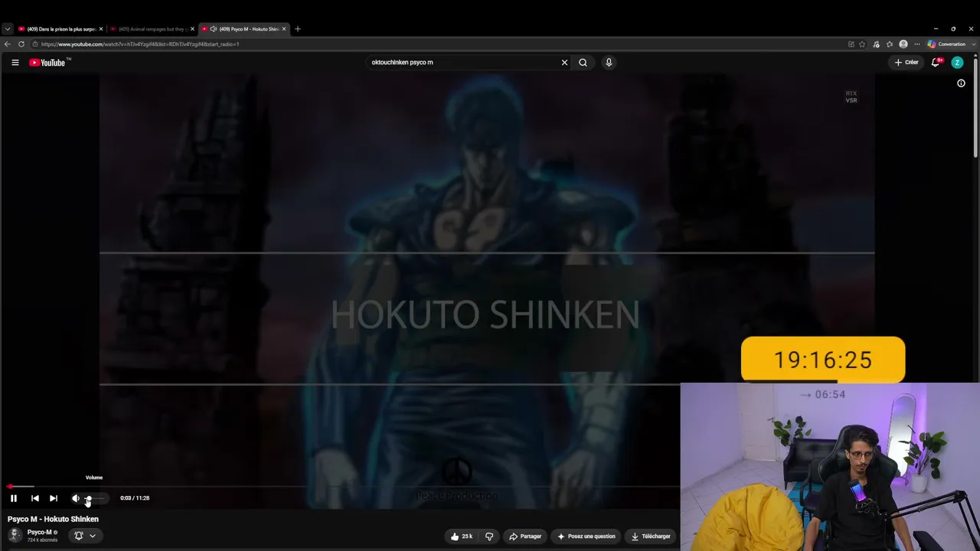This screenshot has width=980, height=551.
Task: Open the browser settings three-dot menu
Action: (917, 44)
